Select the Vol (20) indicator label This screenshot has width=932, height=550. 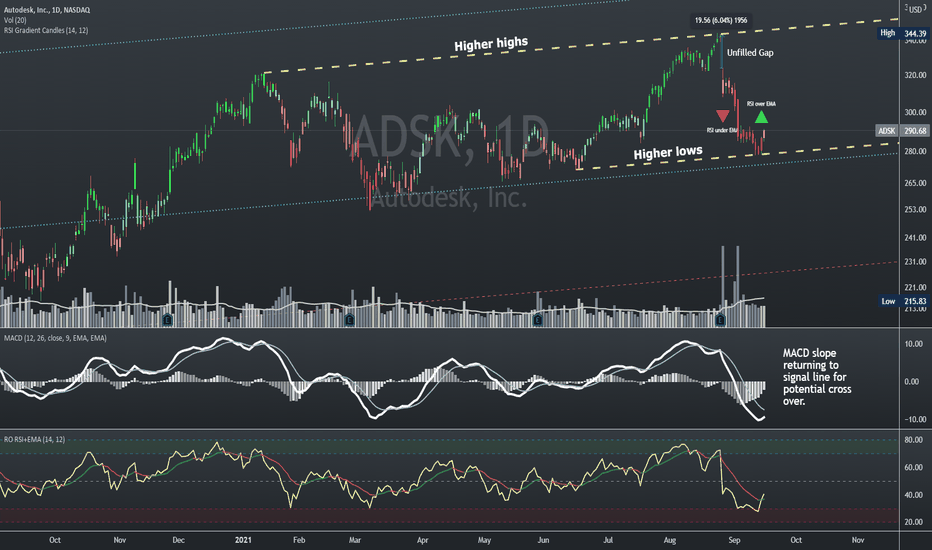pyautogui.click(x=15, y=20)
